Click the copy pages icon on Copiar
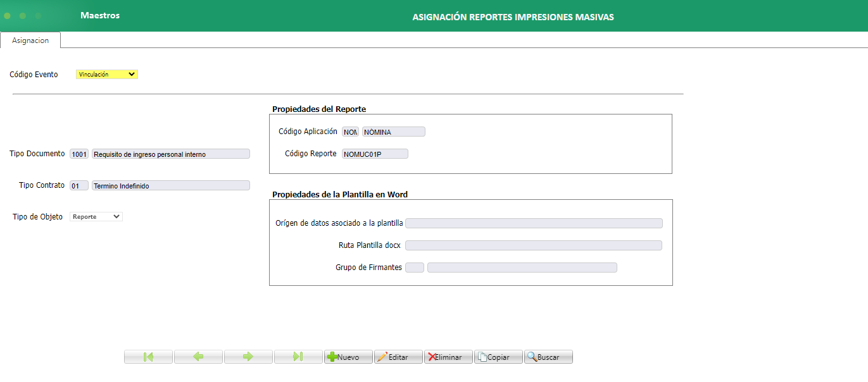 coord(483,356)
